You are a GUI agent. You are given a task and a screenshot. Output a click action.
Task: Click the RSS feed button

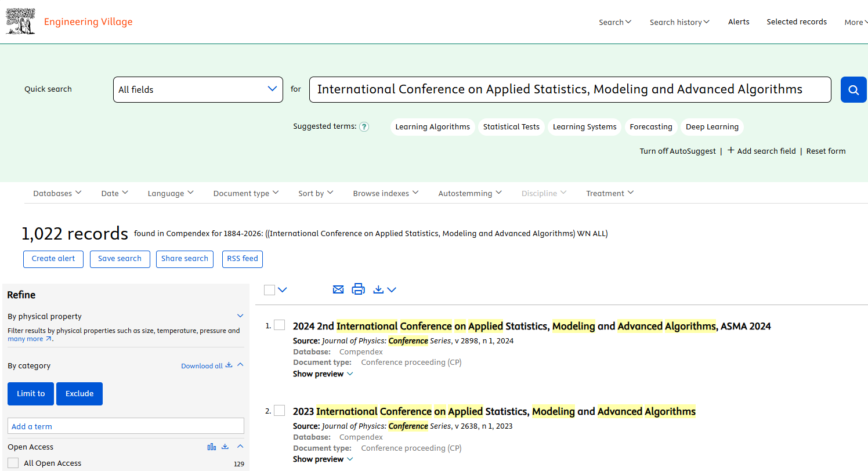click(x=243, y=259)
